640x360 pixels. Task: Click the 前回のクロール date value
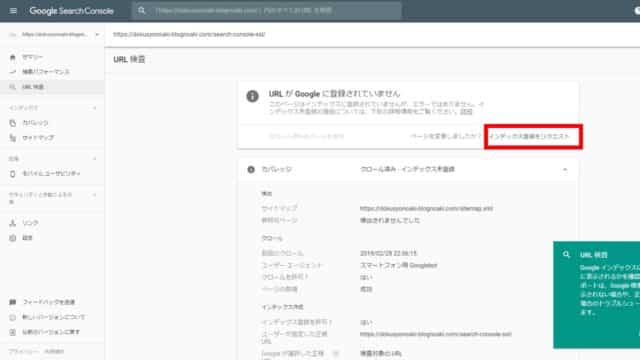point(388,253)
